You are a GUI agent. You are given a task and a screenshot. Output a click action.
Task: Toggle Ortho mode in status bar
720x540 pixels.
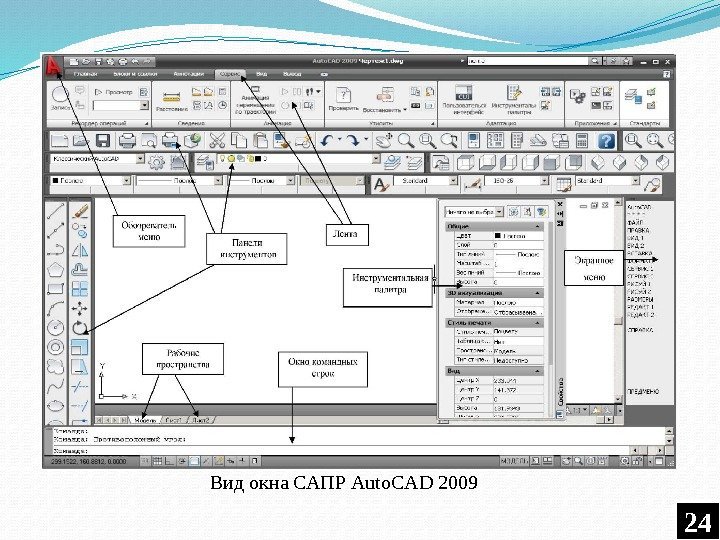(x=169, y=461)
